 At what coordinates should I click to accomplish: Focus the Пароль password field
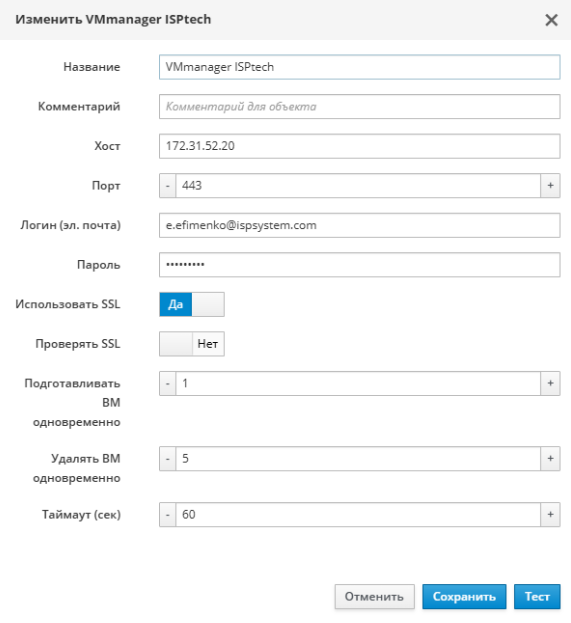(360, 265)
